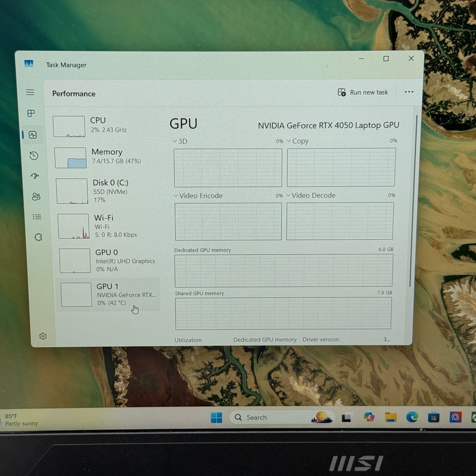Click the 7.9 GB shared memory value

[384, 293]
